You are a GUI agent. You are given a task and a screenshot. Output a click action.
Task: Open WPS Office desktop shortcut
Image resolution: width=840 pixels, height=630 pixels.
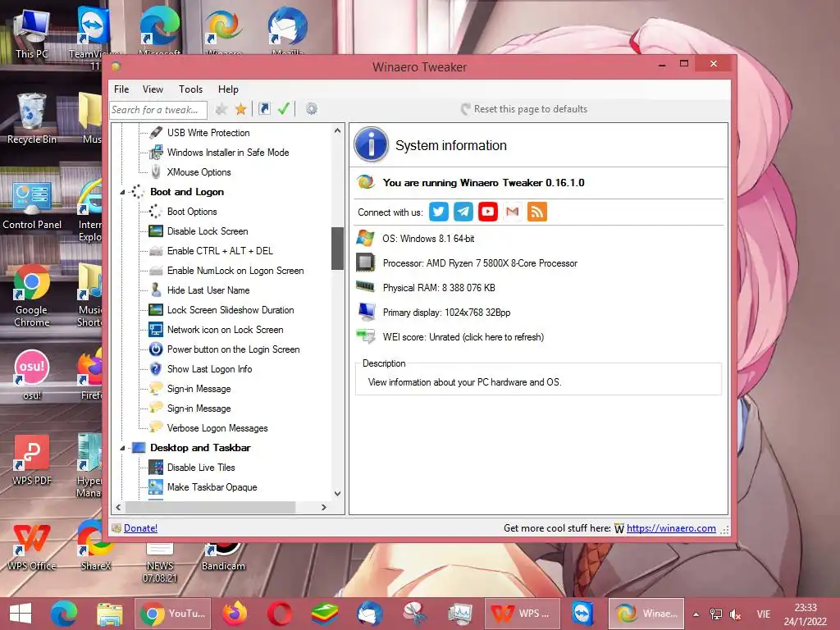32,546
